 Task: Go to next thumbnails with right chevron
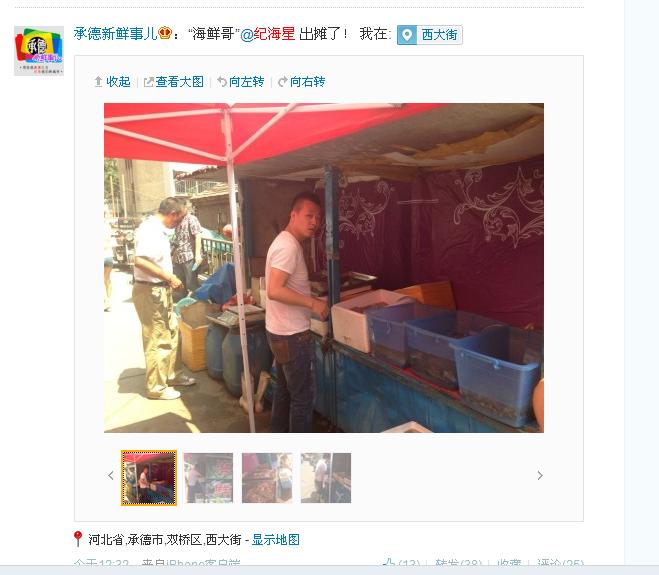pos(540,475)
